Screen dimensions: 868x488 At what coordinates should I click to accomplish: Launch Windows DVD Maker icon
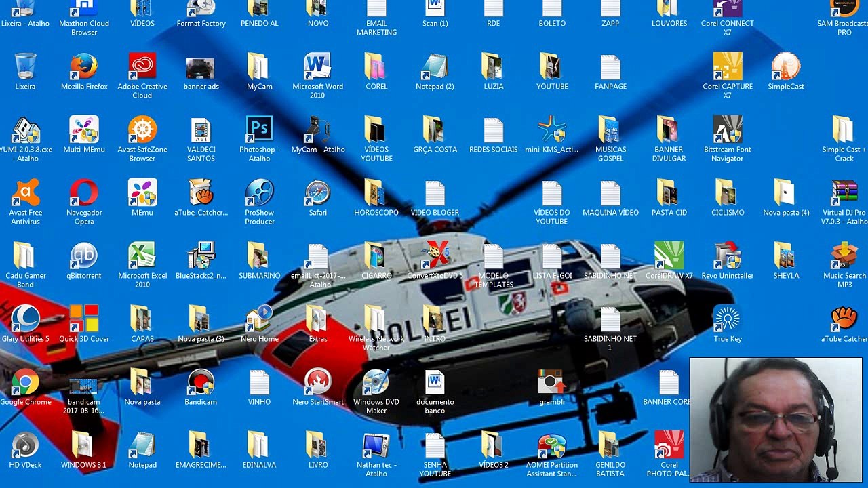point(376,382)
